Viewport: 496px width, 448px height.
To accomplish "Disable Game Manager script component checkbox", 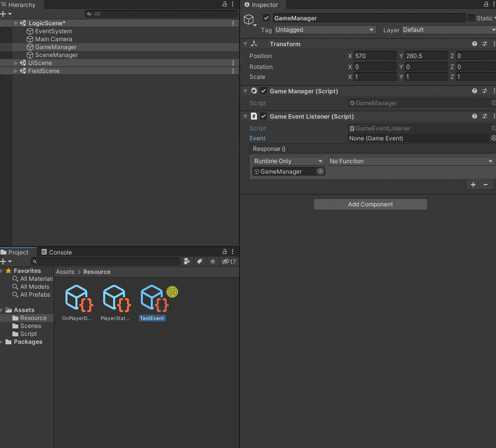I will [x=263, y=91].
